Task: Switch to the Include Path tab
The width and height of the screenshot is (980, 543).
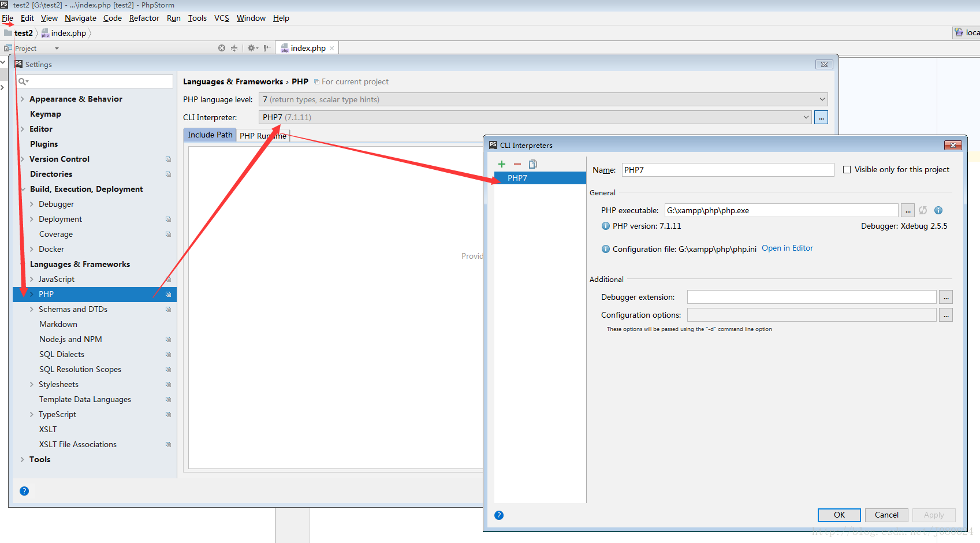Action: (210, 135)
